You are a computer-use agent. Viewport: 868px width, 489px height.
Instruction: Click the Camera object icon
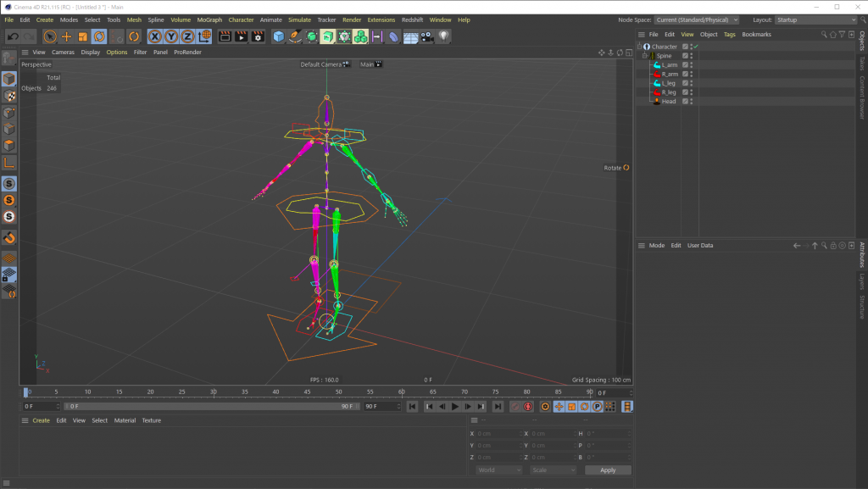pos(427,36)
